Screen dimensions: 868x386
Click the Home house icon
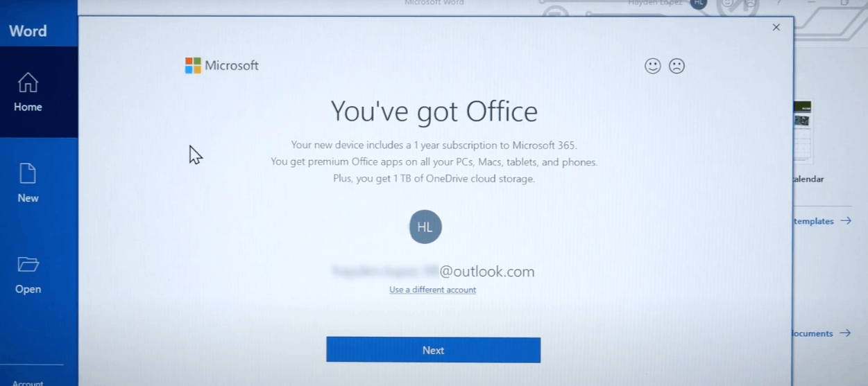point(28,82)
